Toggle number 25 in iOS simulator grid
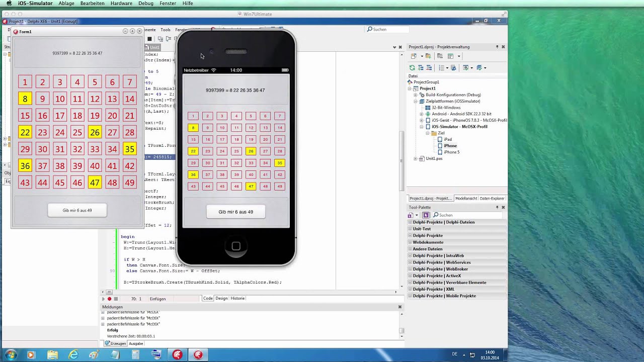The image size is (644, 362). (x=236, y=151)
